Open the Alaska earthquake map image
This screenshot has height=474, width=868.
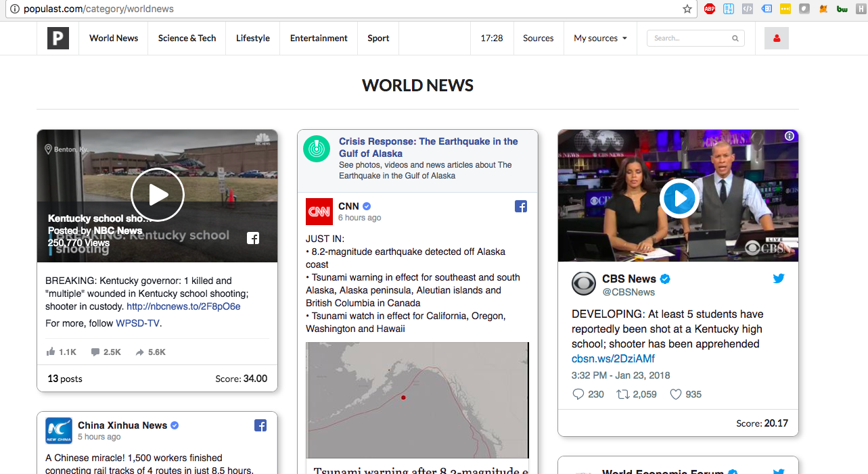point(417,400)
